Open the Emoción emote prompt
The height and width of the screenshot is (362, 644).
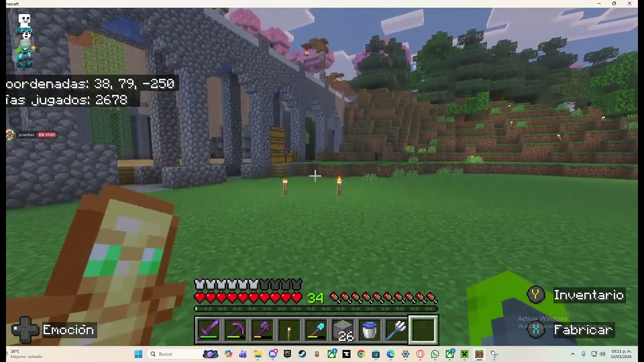coord(53,330)
